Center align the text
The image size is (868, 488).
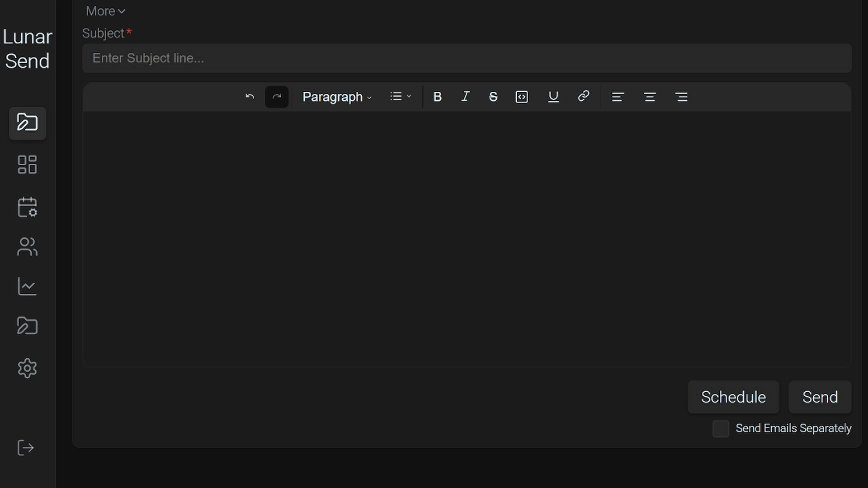[650, 97]
